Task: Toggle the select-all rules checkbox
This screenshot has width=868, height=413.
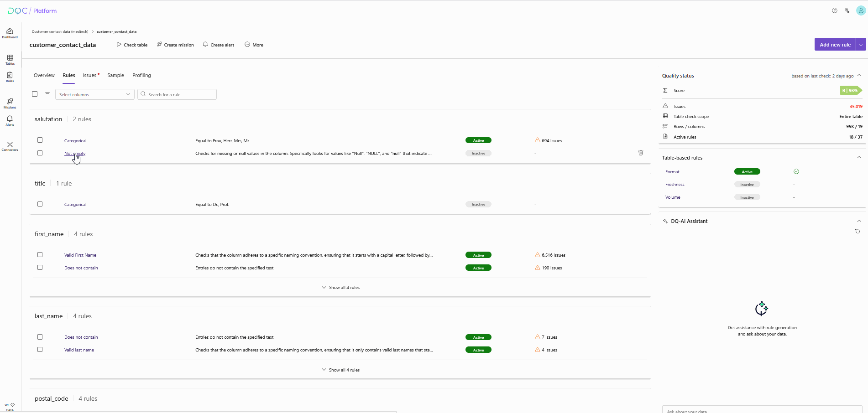Action: [35, 94]
